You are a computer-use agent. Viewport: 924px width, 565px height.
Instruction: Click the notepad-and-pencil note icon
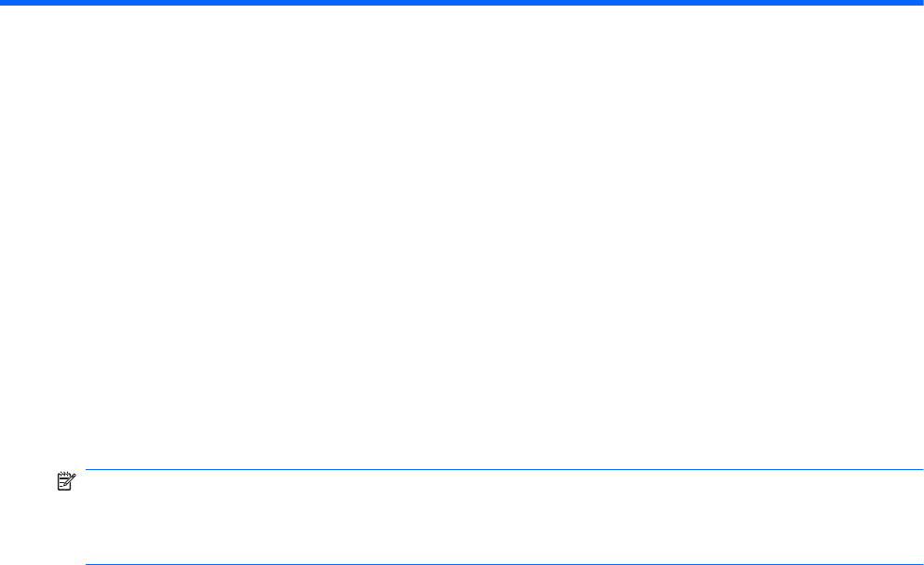click(x=66, y=480)
